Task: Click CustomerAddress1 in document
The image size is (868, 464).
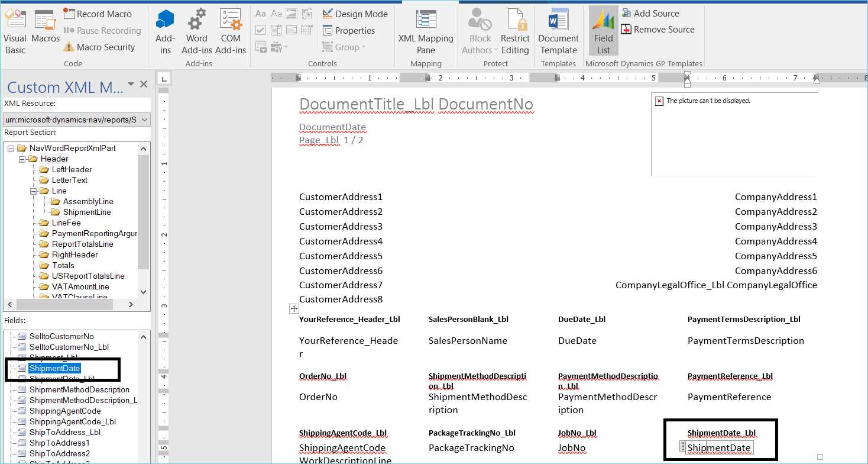Action: pyautogui.click(x=341, y=196)
